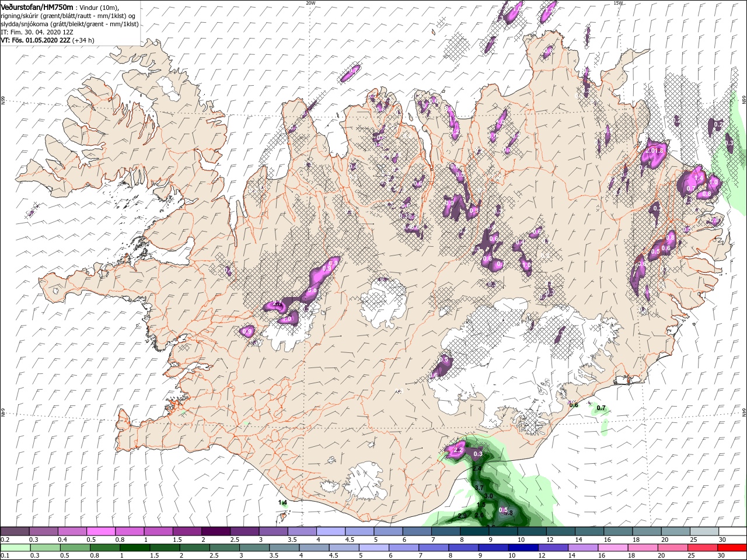
Task: Click the 'Vindur (10m),' text in header
Action: click(99, 7)
